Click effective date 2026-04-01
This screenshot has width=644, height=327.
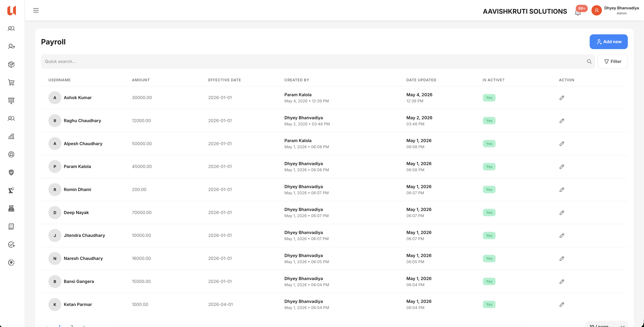[220, 305]
